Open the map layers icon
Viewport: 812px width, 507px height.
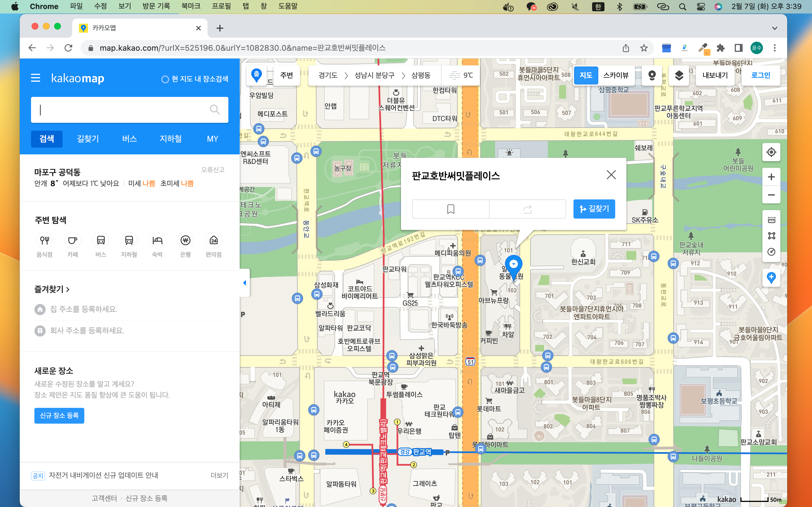[679, 76]
